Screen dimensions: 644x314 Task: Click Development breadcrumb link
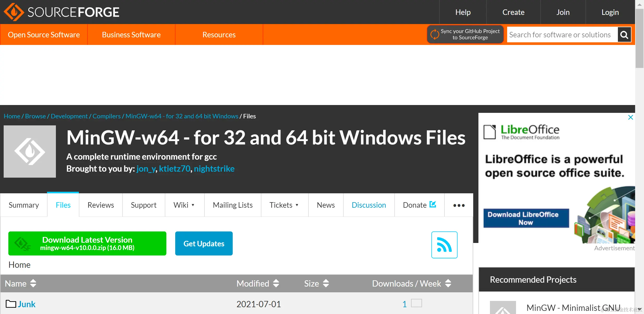tap(69, 116)
